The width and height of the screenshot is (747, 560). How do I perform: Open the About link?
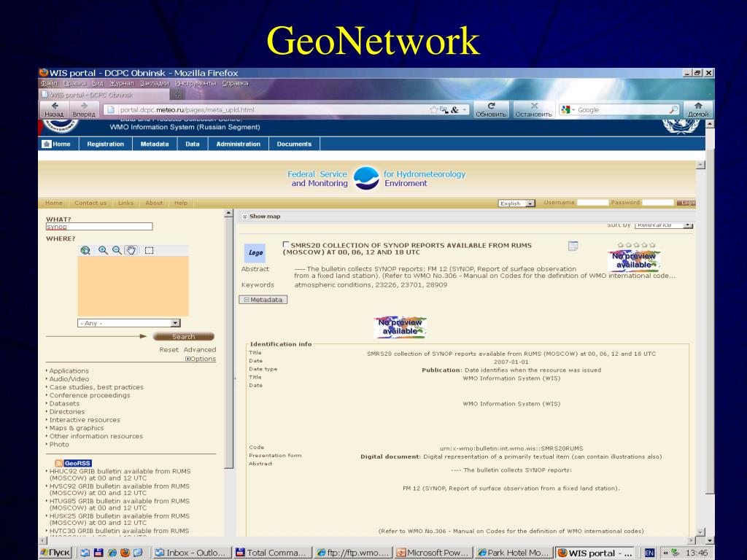(x=154, y=203)
